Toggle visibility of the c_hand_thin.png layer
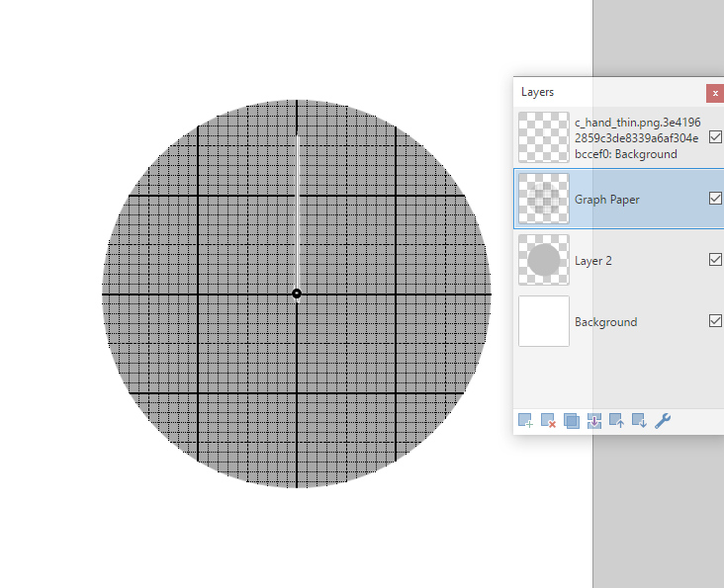This screenshot has height=588, width=724. click(715, 137)
